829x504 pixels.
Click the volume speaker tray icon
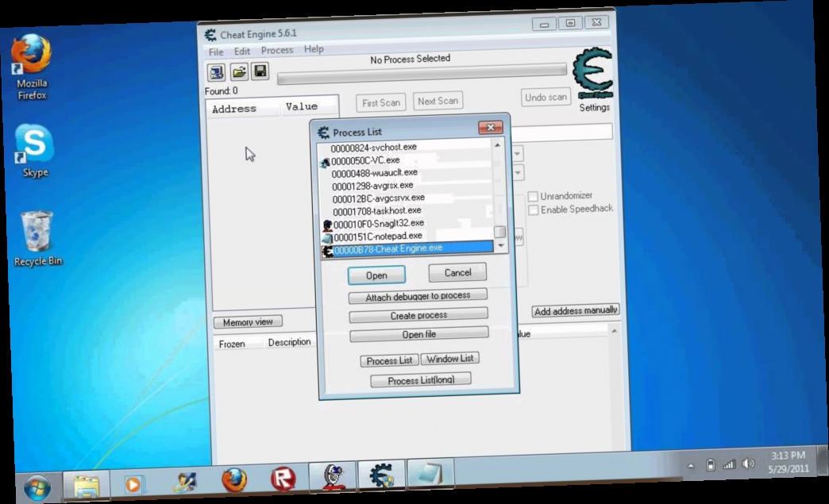(x=748, y=464)
